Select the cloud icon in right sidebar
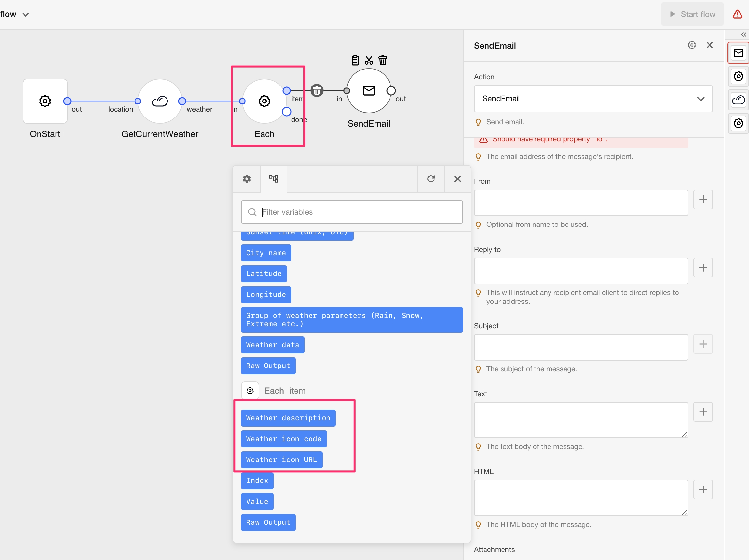This screenshot has height=560, width=749. 738,100
